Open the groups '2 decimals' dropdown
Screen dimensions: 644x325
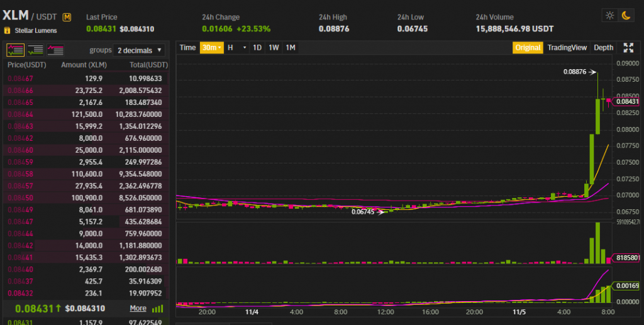(x=140, y=50)
